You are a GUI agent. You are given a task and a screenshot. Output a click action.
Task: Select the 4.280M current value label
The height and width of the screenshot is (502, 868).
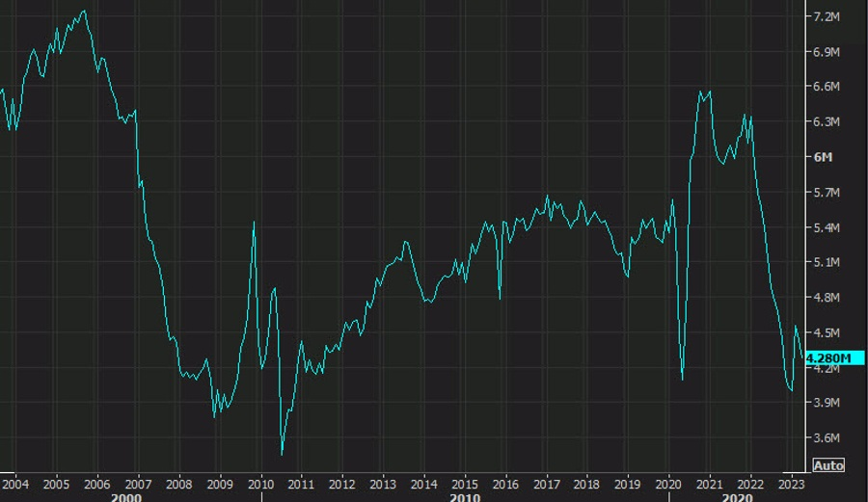click(828, 358)
